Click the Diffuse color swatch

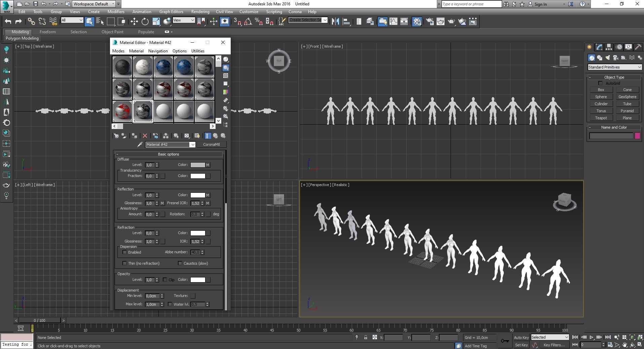pyautogui.click(x=197, y=165)
